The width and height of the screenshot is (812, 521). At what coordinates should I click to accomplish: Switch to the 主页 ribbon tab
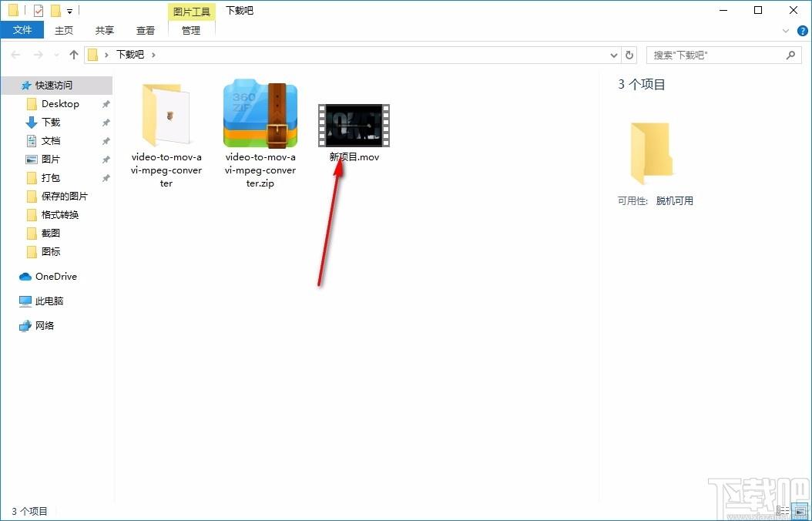tap(64, 31)
